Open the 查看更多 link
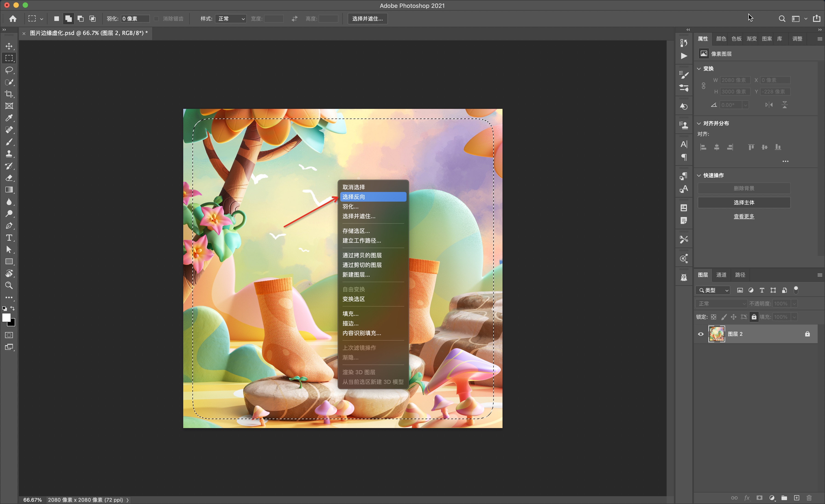Screen dimensions: 825x504 tap(744, 217)
